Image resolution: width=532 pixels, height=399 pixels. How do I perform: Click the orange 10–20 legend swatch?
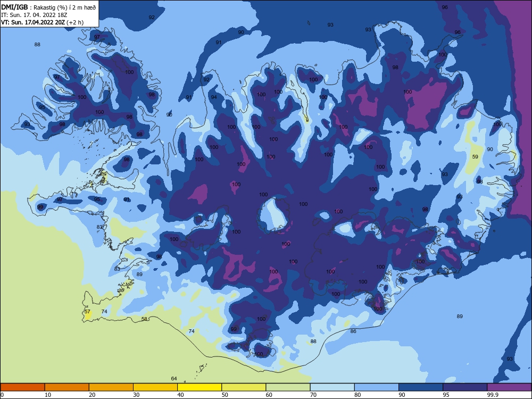pos(67,387)
